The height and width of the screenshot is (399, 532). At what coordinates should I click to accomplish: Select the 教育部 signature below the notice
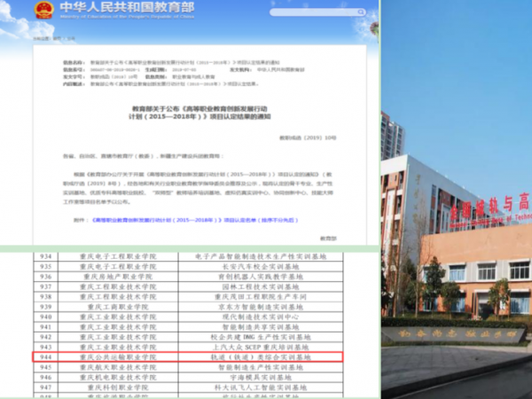[x=328, y=239]
